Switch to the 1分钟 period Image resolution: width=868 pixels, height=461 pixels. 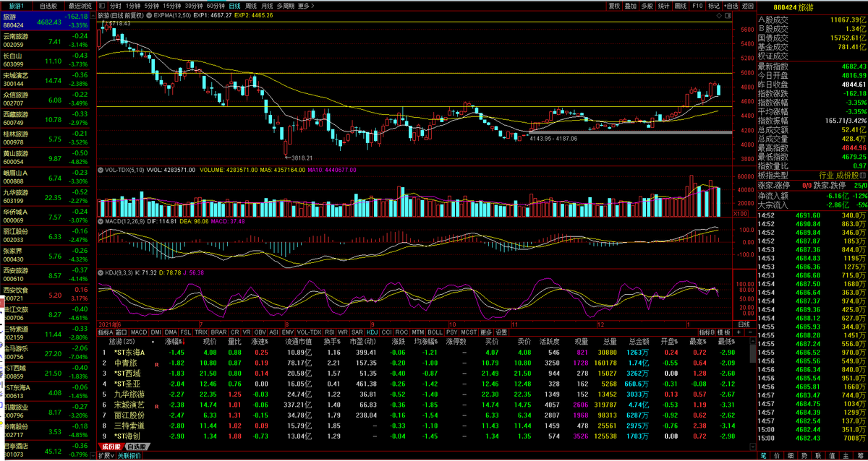coord(132,6)
